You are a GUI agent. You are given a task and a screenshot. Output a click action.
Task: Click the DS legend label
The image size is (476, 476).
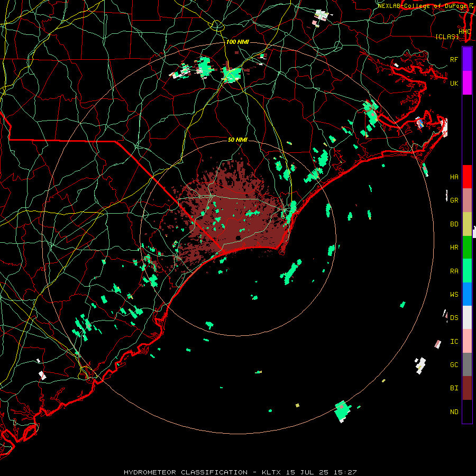pos(454,318)
